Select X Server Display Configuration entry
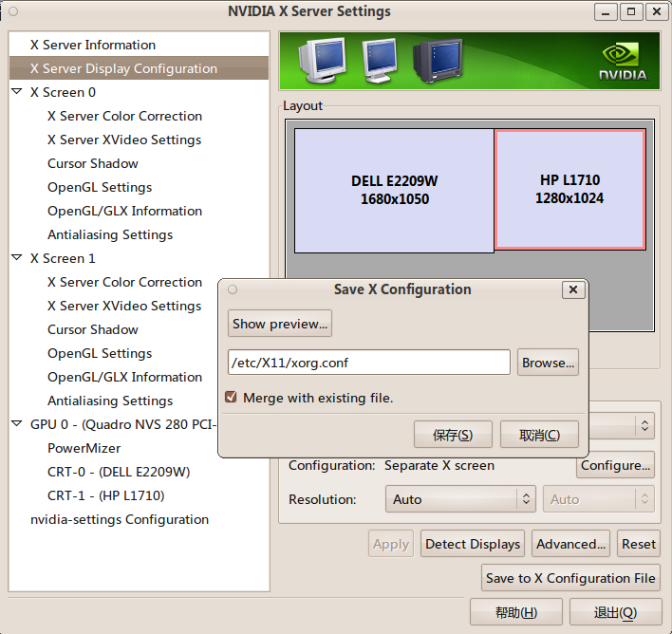The image size is (672, 634). point(139,68)
